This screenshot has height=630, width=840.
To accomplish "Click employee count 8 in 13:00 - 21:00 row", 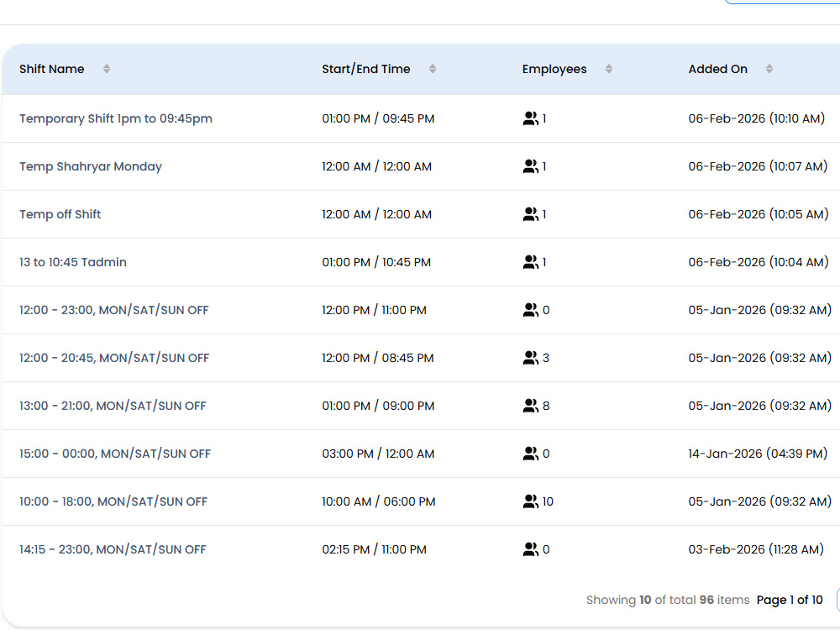I will pyautogui.click(x=546, y=406).
